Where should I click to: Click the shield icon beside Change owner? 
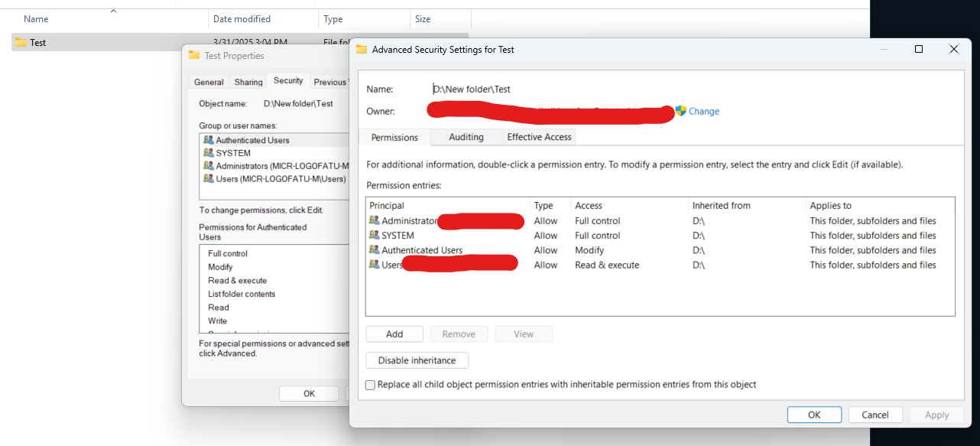680,111
